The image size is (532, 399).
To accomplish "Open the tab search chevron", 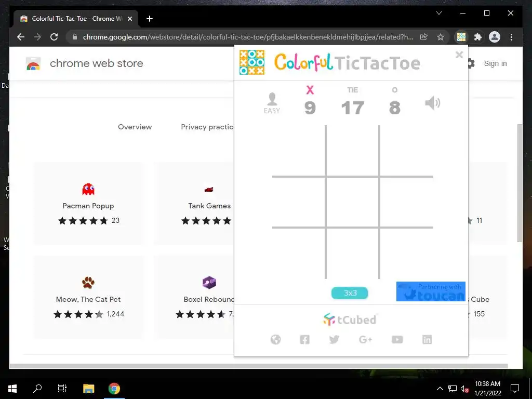I will (x=438, y=13).
